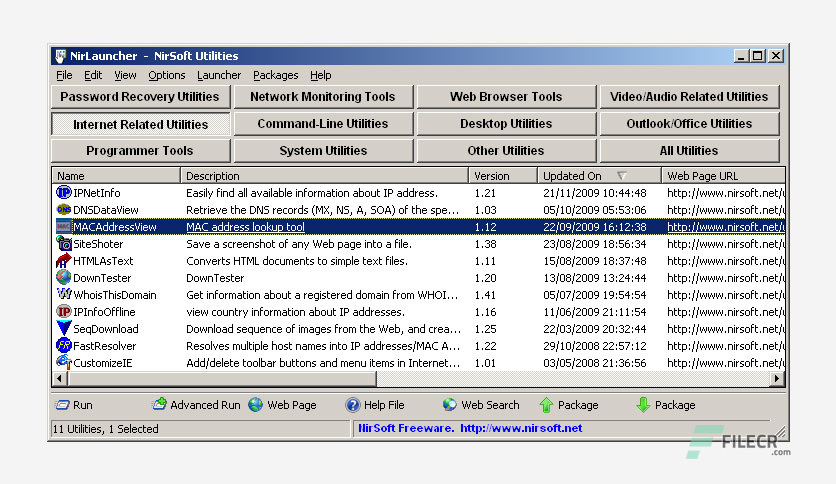This screenshot has width=836, height=484.
Task: Click the IPNetInfo utility icon
Action: tap(63, 192)
